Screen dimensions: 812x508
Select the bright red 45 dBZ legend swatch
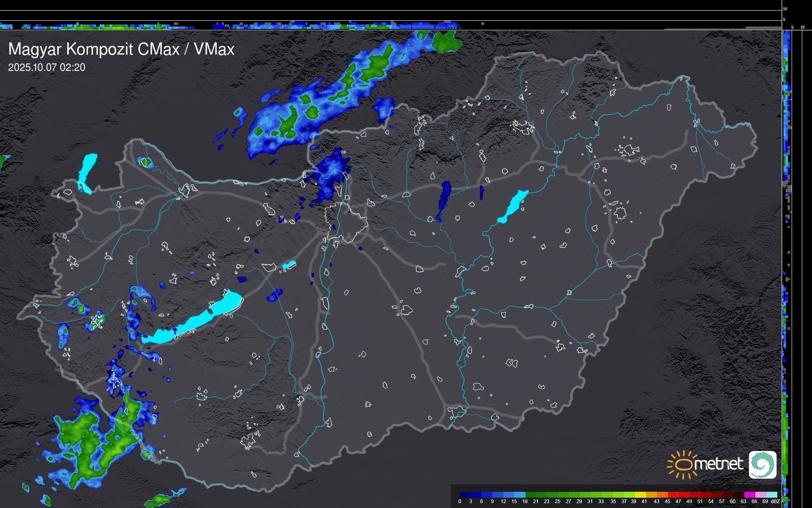[673, 495]
